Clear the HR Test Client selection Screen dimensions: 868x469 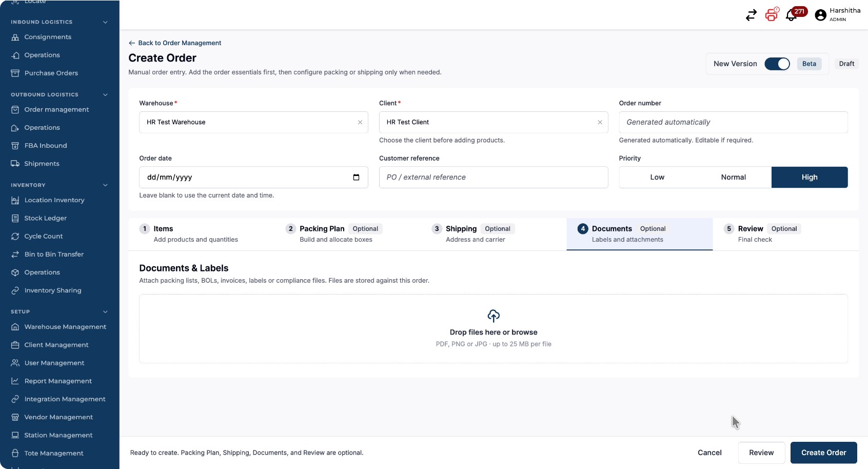pyautogui.click(x=600, y=122)
